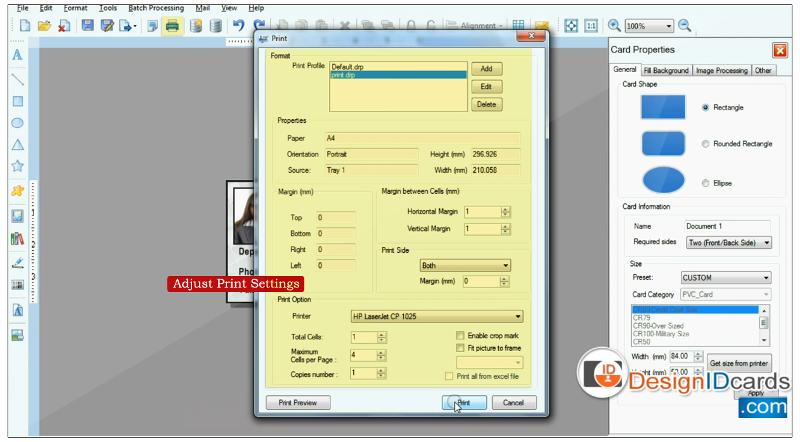
Task: Click the Vertical Margin stepper arrows
Action: click(x=505, y=229)
